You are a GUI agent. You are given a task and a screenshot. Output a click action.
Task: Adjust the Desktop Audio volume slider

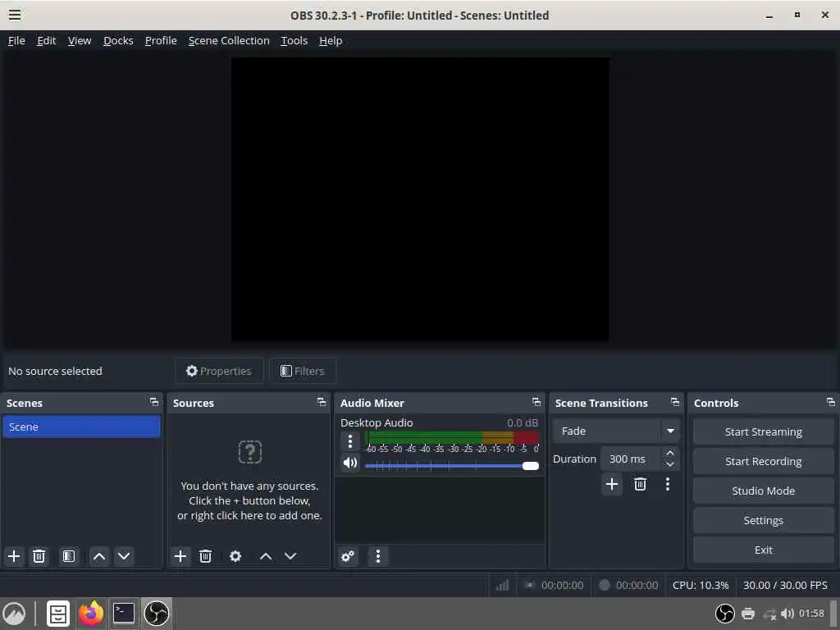click(452, 466)
